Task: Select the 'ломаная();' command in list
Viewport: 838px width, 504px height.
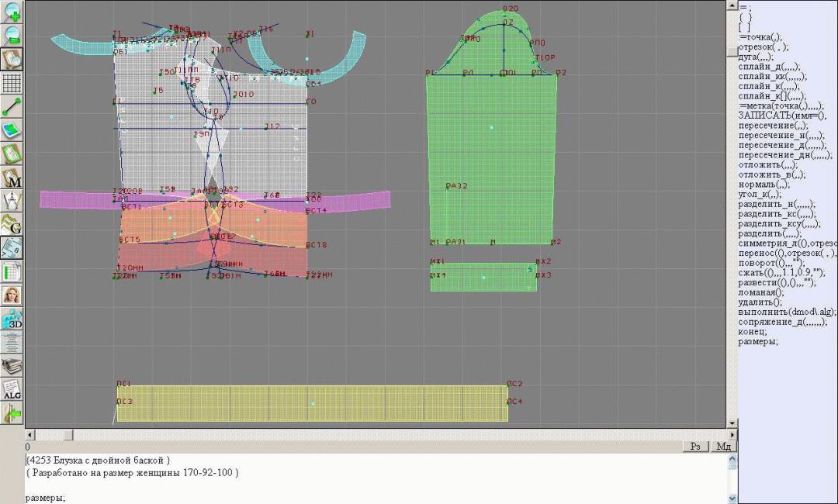Action: click(x=760, y=292)
